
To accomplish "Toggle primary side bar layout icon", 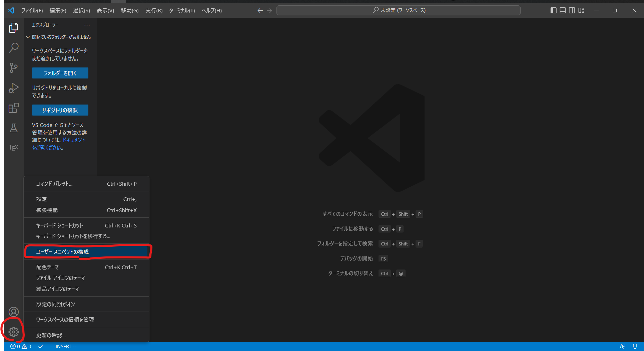I will [x=553, y=10].
